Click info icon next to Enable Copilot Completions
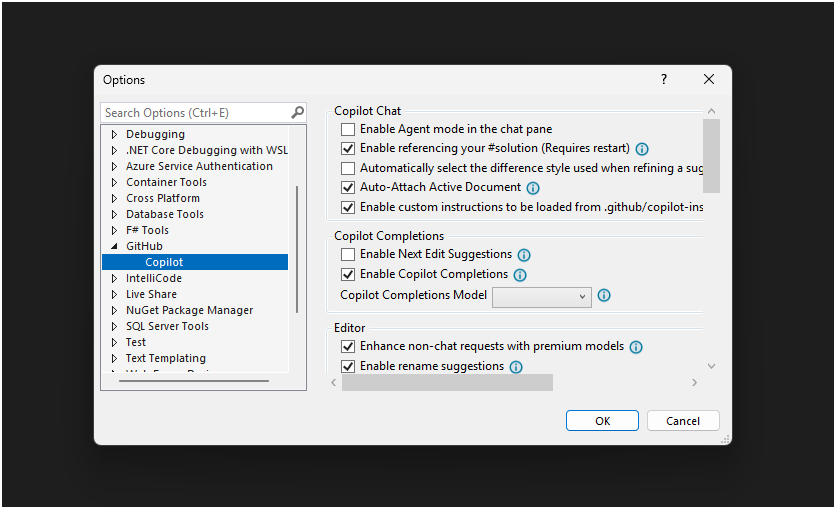Image resolution: width=836 pixels, height=509 pixels. 520,275
